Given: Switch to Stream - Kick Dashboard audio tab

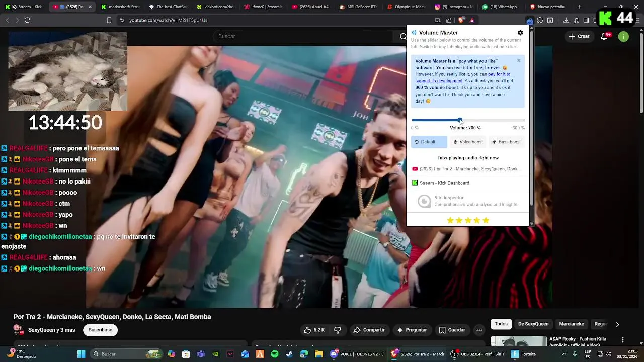Looking at the screenshot, I should point(467,183).
